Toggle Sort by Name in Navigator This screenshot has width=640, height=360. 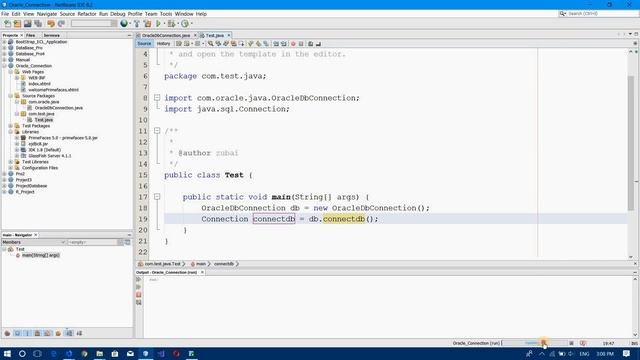69,333
